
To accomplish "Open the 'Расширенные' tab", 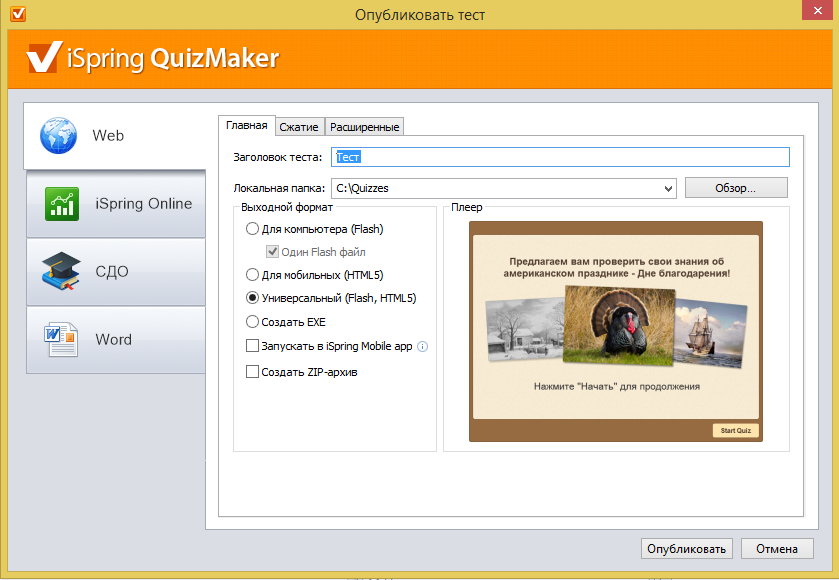I will 364,127.
